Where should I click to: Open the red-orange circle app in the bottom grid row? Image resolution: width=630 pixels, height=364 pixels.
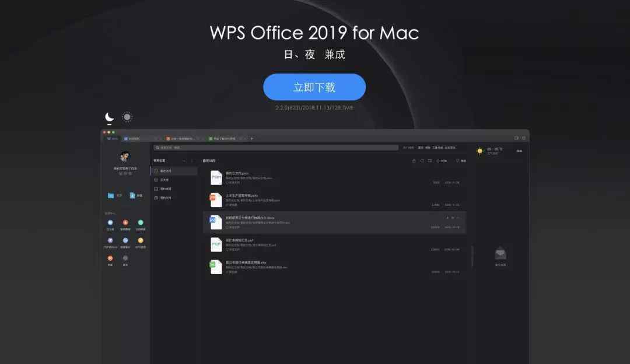pyautogui.click(x=110, y=258)
